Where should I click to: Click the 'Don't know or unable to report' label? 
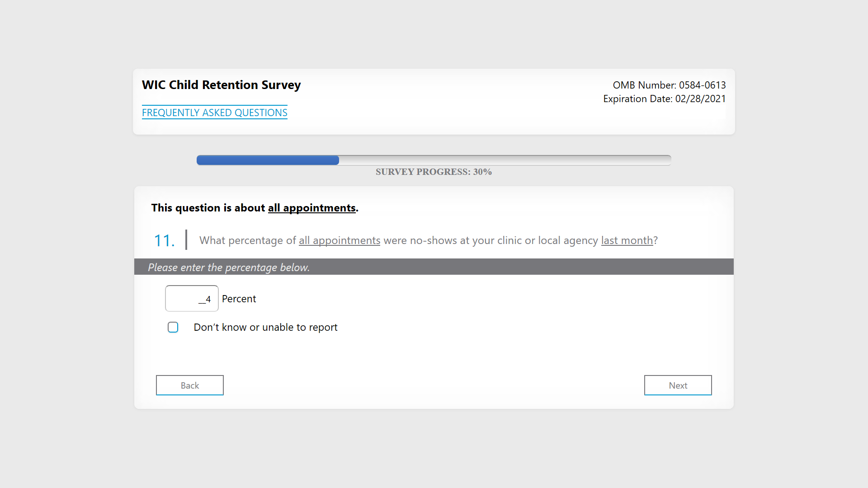point(265,327)
